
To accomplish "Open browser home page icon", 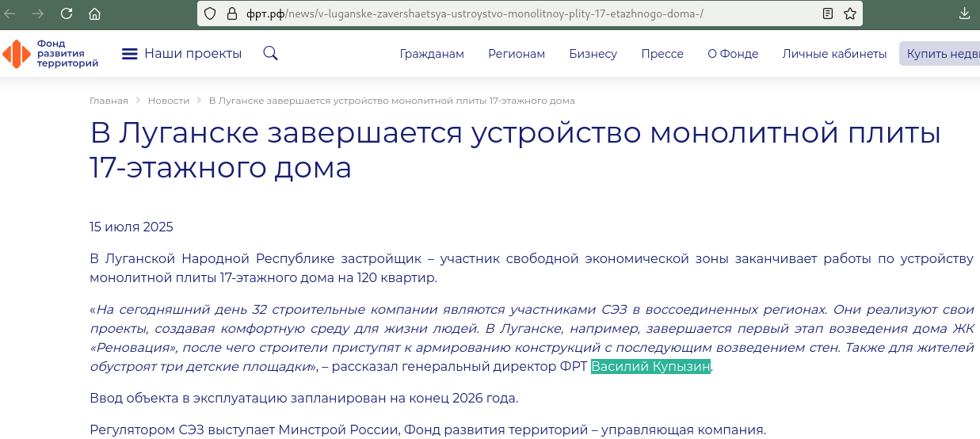I will coord(95,13).
